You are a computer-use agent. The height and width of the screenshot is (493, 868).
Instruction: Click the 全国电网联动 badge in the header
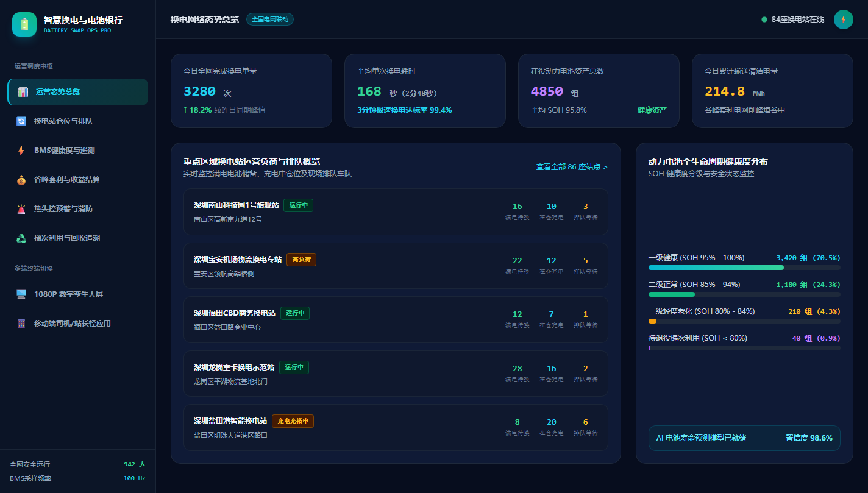point(270,20)
